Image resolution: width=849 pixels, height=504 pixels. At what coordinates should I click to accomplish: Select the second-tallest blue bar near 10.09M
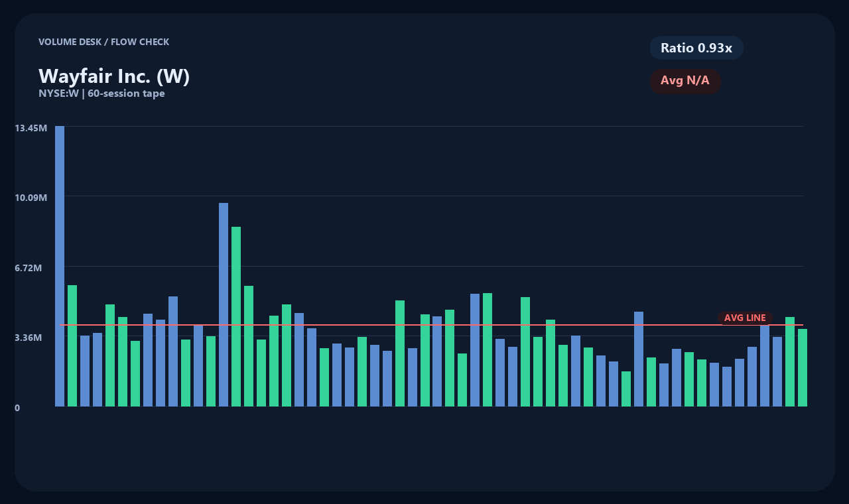(224, 304)
